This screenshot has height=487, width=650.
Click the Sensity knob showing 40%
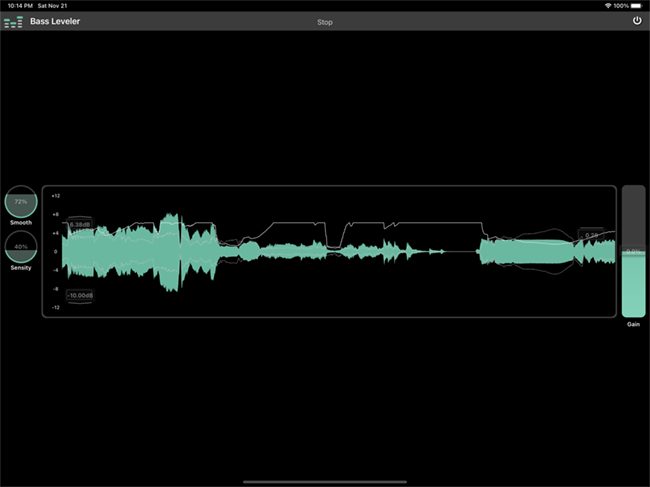click(20, 246)
